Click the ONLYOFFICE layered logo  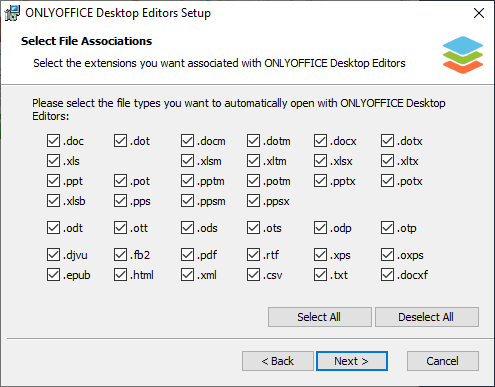point(463,55)
